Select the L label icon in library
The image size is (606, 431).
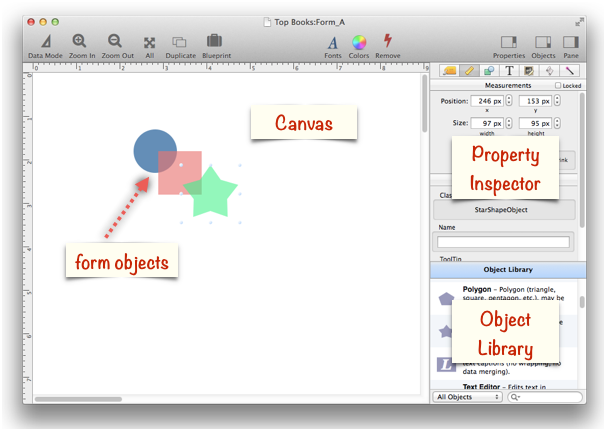pos(446,364)
